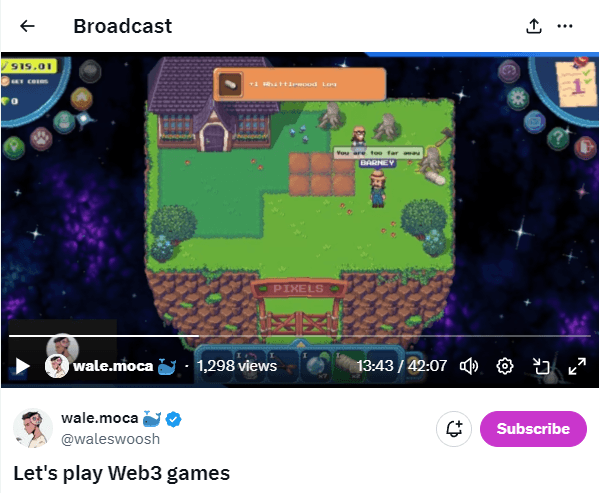This screenshot has width=599, height=493.
Task: Toggle picture-in-picture mode icon
Action: point(541,366)
